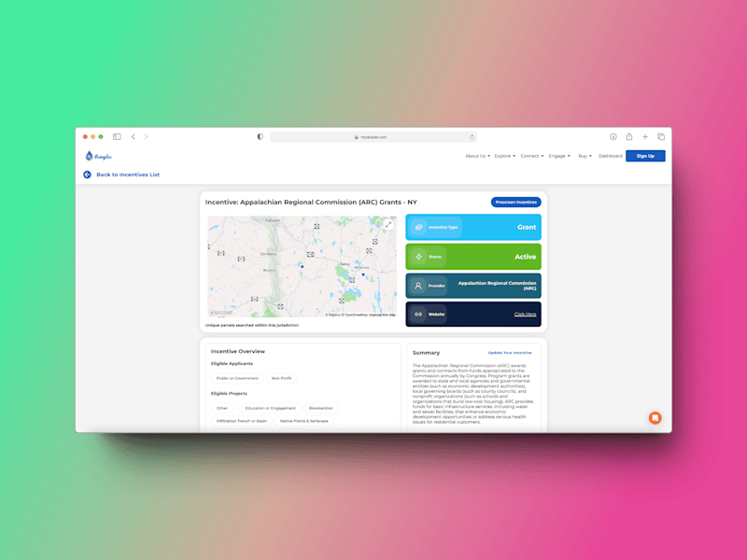Click the Eligible Projects label
The height and width of the screenshot is (560, 747).
point(229,394)
